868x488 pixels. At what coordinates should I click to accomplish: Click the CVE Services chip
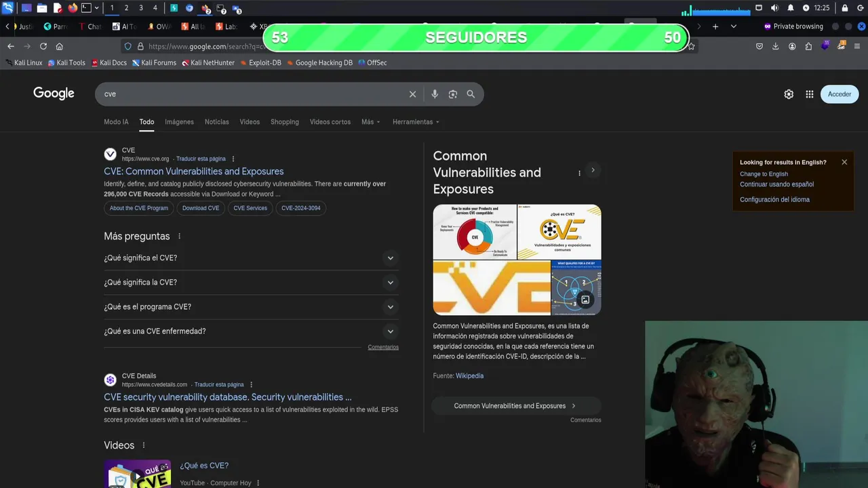(x=250, y=208)
